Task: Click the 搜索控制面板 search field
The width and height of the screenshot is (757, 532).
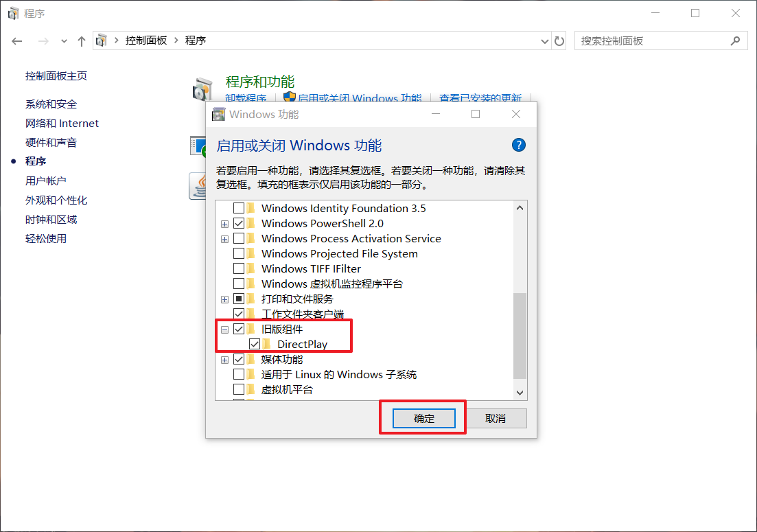Action: pyautogui.click(x=653, y=41)
